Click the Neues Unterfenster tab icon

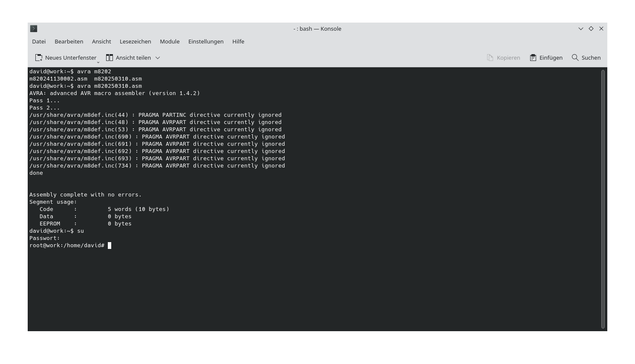pos(38,57)
